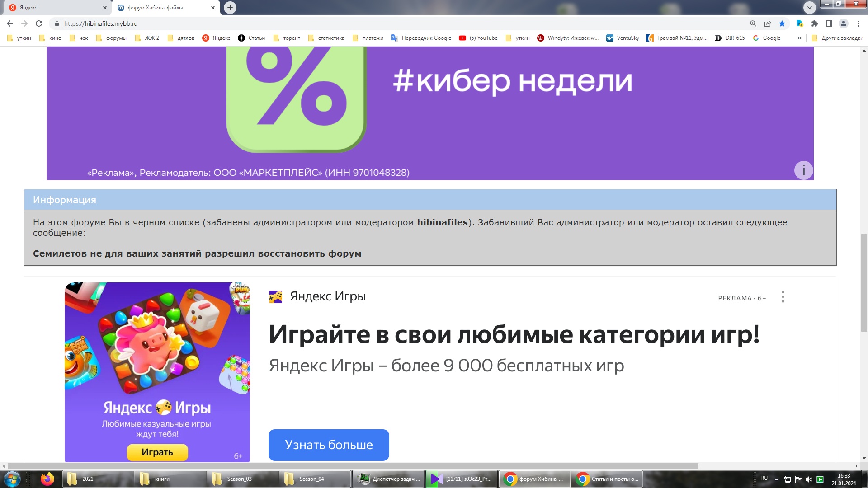Screen dimensions: 868x488
Task: Open the Трамвай №11 bookmark
Action: [x=677, y=38]
